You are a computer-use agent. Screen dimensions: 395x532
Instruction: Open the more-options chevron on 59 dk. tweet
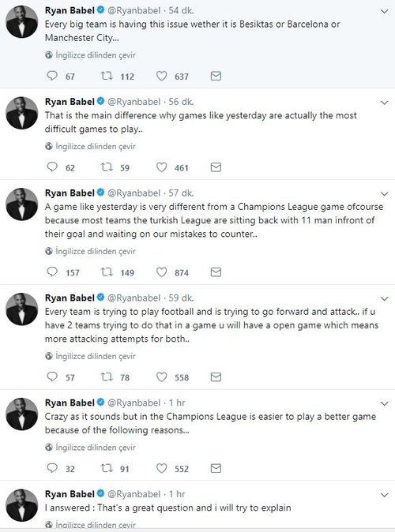tap(385, 298)
